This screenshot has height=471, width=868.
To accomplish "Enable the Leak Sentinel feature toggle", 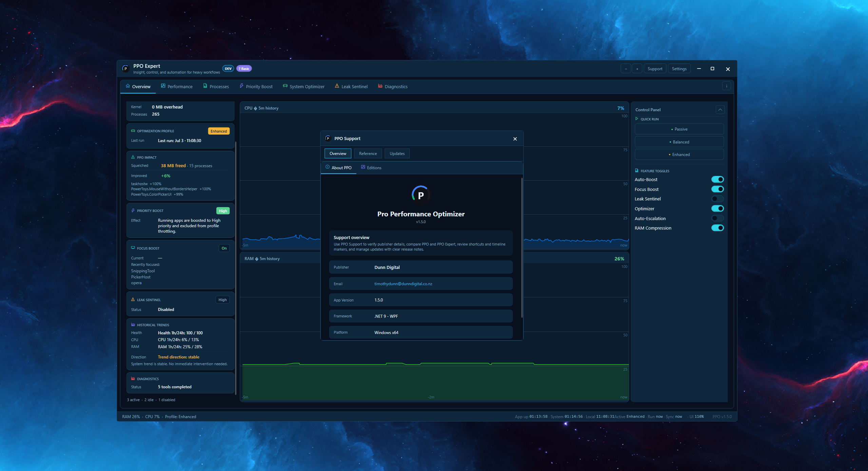I will 717,199.
